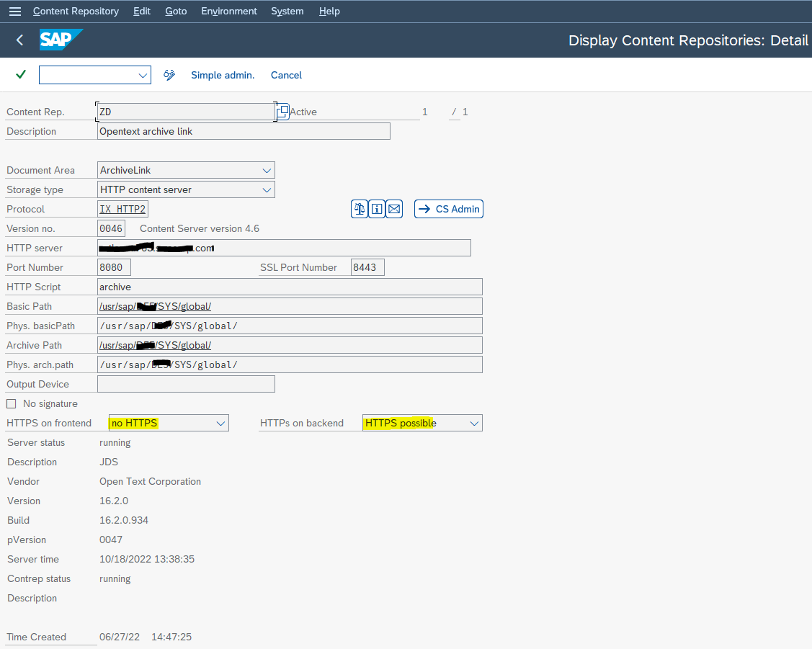Open HTTPs on backend dropdown

tap(474, 424)
